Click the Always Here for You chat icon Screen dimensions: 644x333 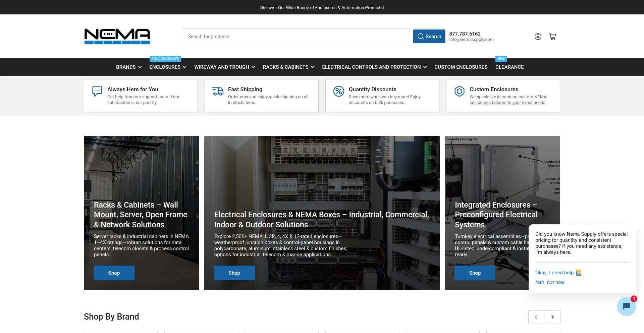97,91
